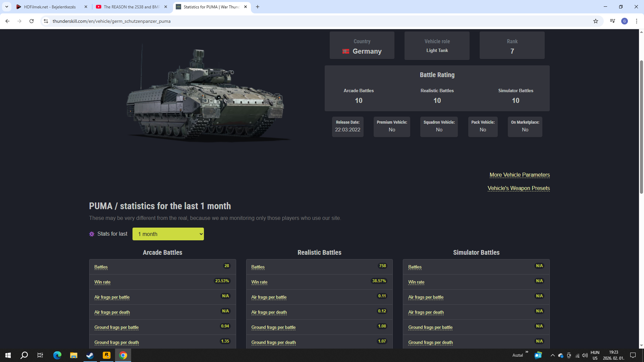
Task: Switch to the HDFilmek.net tab
Action: click(50, 7)
